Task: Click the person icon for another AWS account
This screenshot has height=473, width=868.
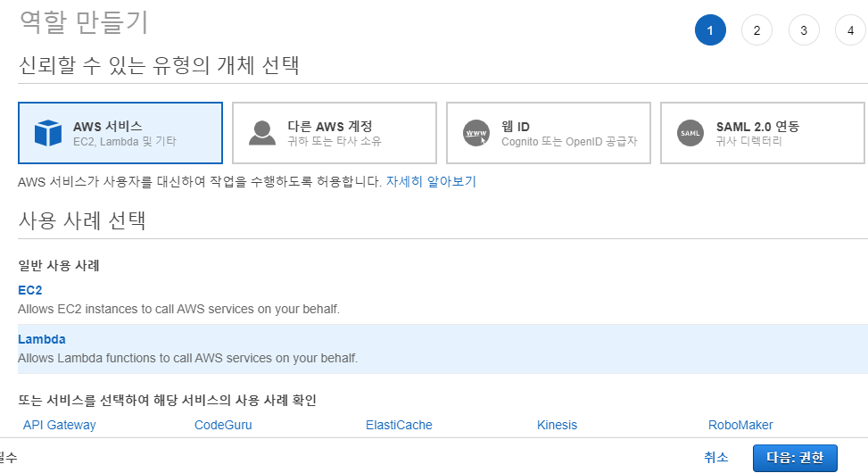Action: tap(262, 133)
